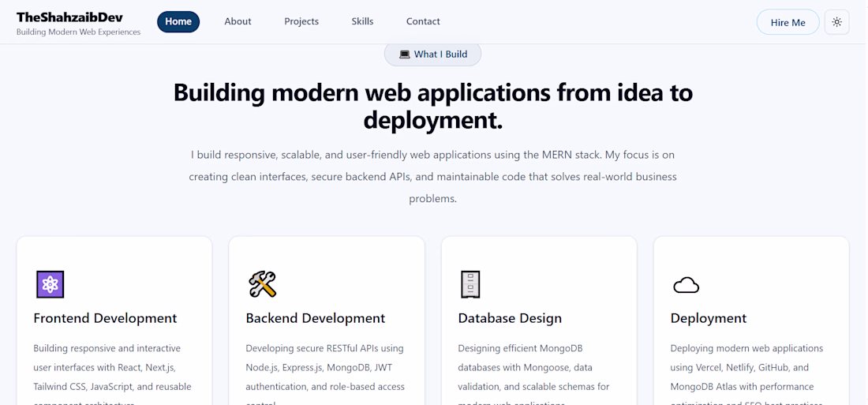
Task: Click the Building Modern Web Experiences tagline
Action: pos(79,32)
